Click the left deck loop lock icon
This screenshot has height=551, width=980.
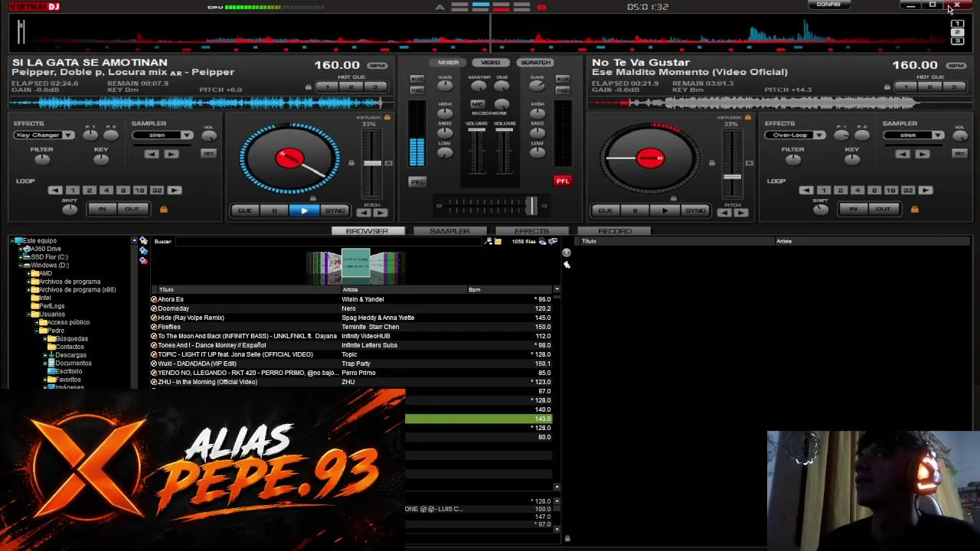(x=163, y=209)
